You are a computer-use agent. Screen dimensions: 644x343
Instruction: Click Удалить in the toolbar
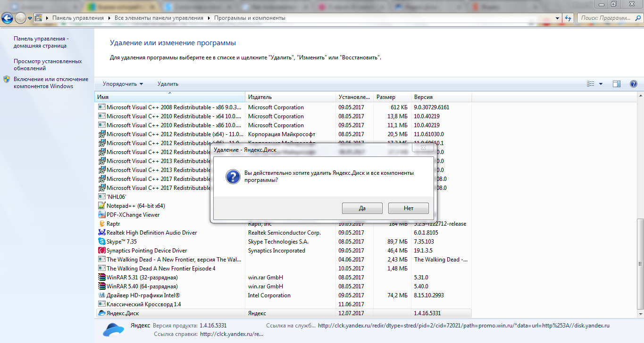(x=168, y=84)
